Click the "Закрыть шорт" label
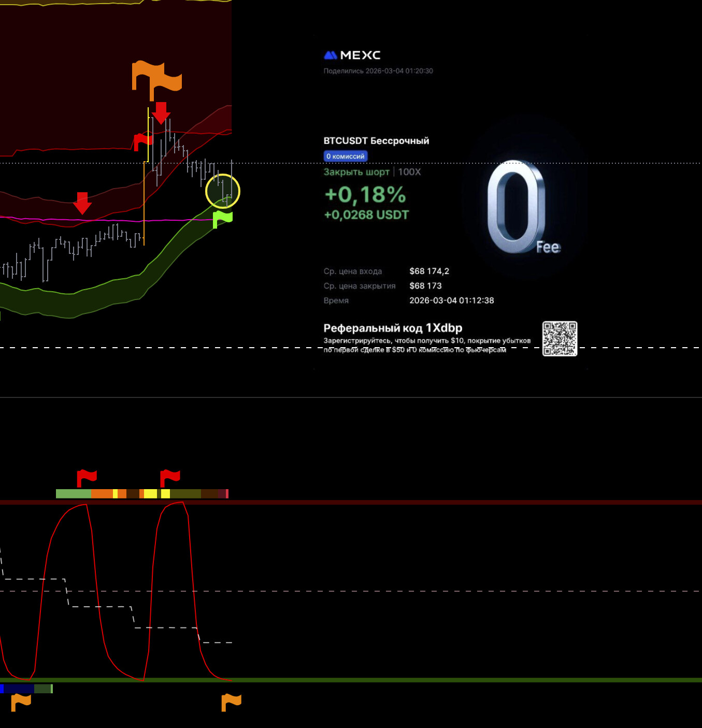Screen dimensions: 702x728 pos(356,172)
